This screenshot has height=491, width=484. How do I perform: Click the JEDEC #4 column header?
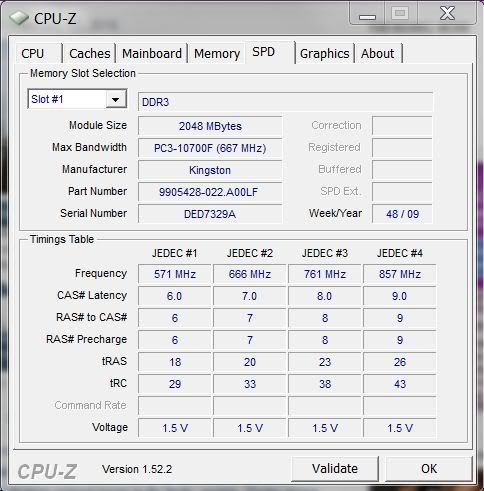[x=400, y=253]
